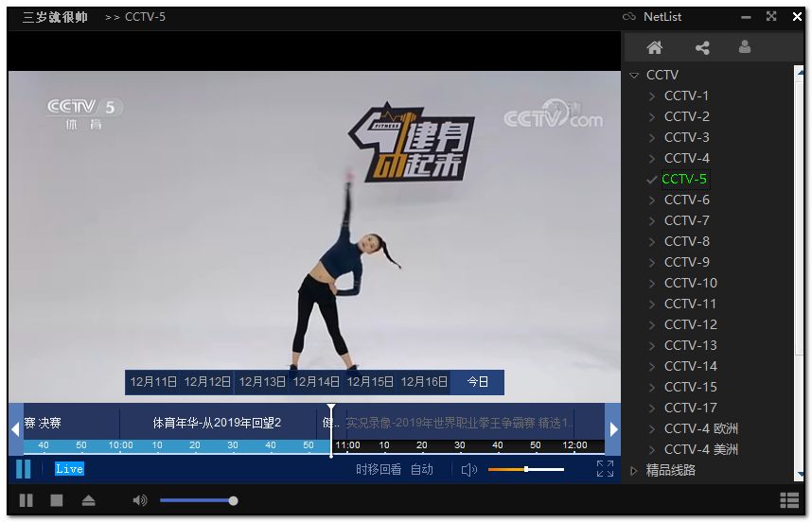Toggle compact window mode icon
Viewport: 812px width, 522px height.
[771, 16]
